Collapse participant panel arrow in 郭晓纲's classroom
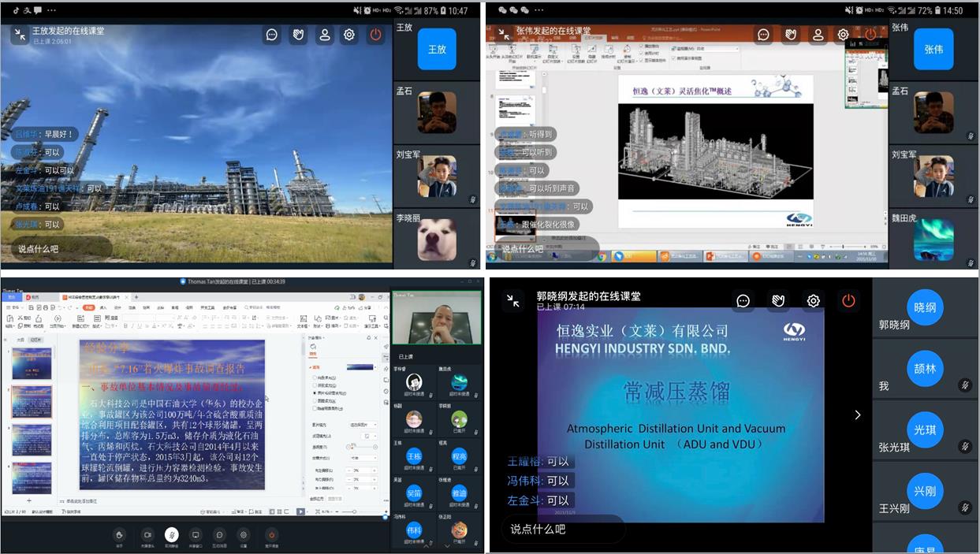The image size is (980, 554). click(x=858, y=415)
